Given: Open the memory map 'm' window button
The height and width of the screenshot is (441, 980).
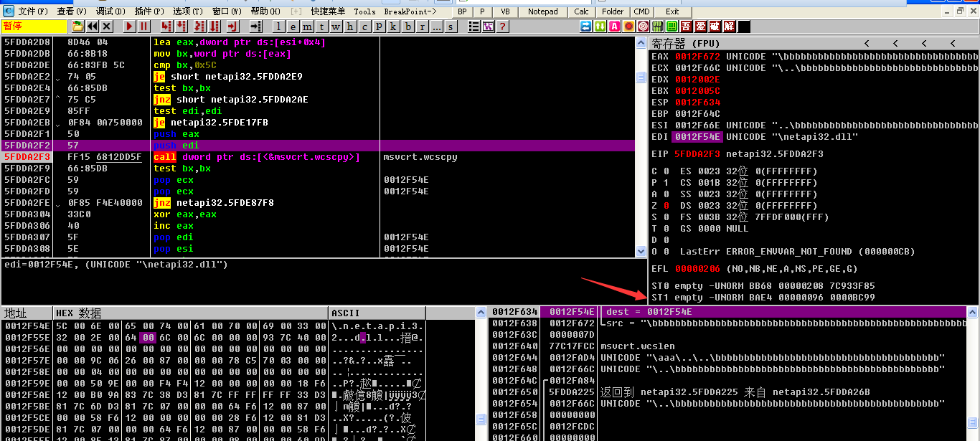Looking at the screenshot, I should (308, 27).
